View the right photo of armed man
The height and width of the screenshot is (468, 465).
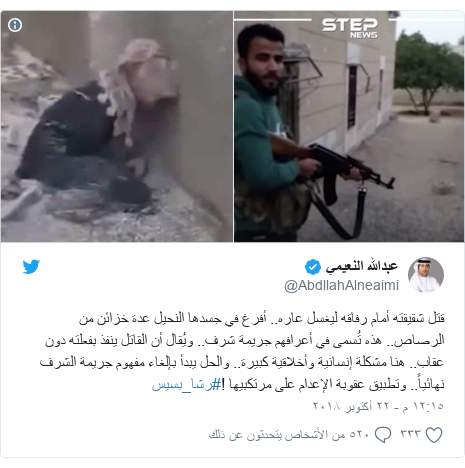349,126
